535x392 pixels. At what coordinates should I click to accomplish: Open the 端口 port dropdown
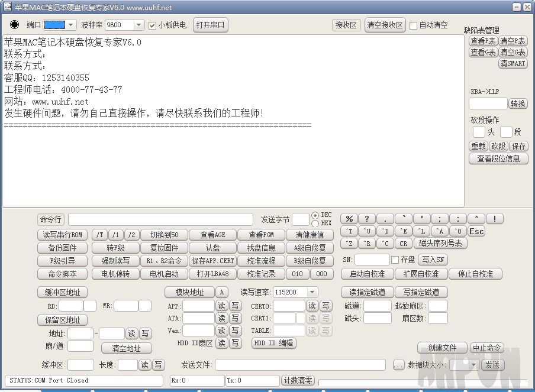click(70, 25)
